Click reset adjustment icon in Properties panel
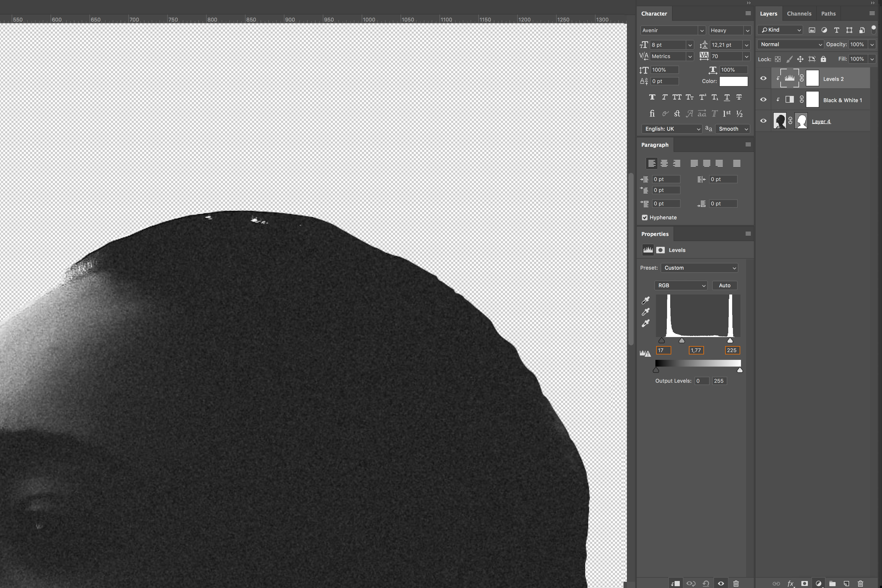The width and height of the screenshot is (882, 588). [x=706, y=584]
